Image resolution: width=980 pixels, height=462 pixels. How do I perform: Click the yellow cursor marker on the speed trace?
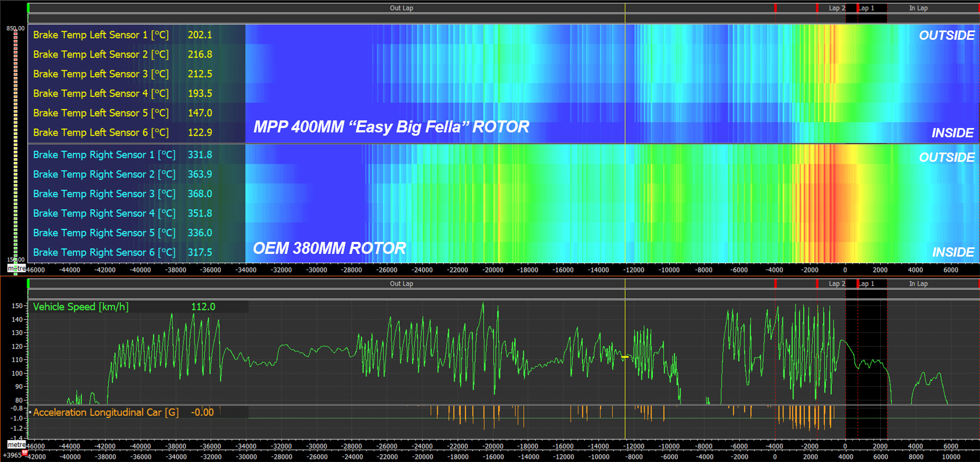[625, 357]
